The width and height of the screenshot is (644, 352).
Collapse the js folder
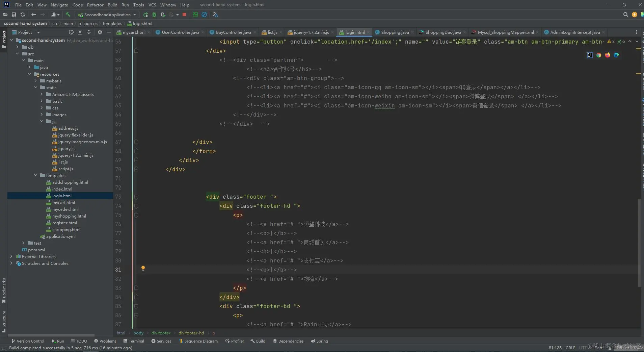[x=42, y=121]
